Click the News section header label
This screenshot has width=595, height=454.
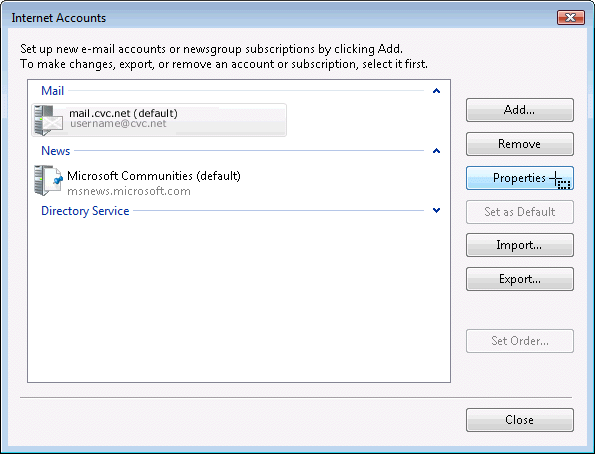pos(55,151)
